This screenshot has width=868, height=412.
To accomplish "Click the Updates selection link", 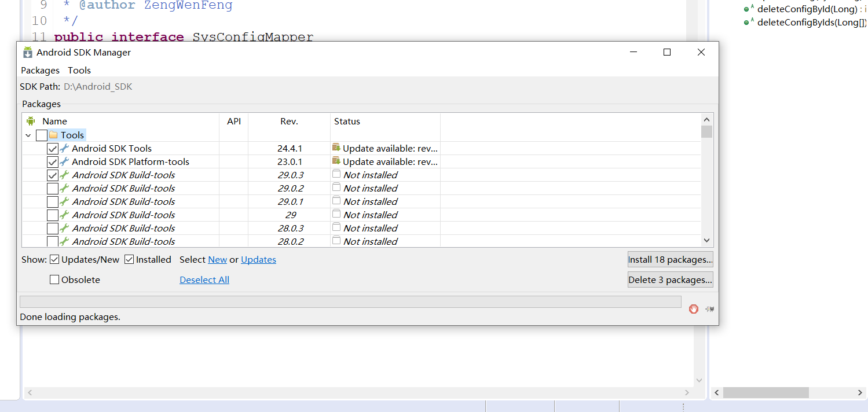I will (258, 259).
